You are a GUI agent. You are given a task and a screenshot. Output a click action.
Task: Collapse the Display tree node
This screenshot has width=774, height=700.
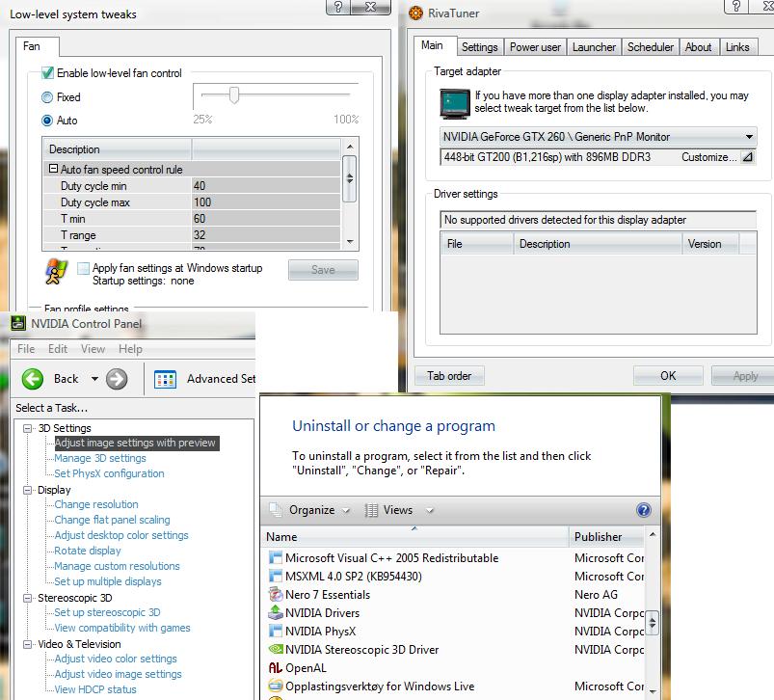tap(28, 490)
